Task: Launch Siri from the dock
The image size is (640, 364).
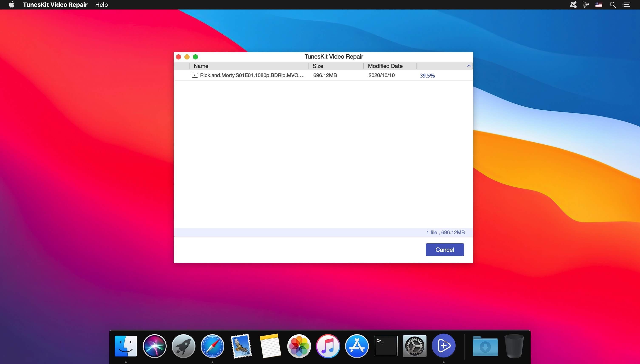Action: [154, 346]
